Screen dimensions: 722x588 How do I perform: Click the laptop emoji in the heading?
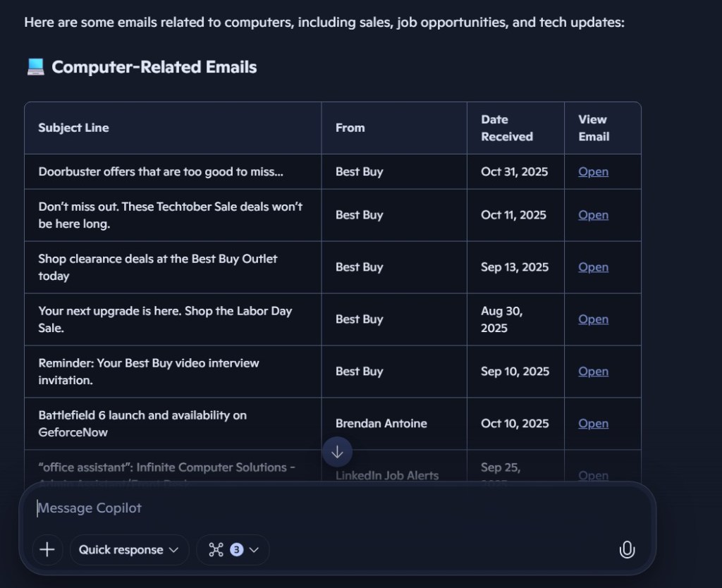(35, 67)
